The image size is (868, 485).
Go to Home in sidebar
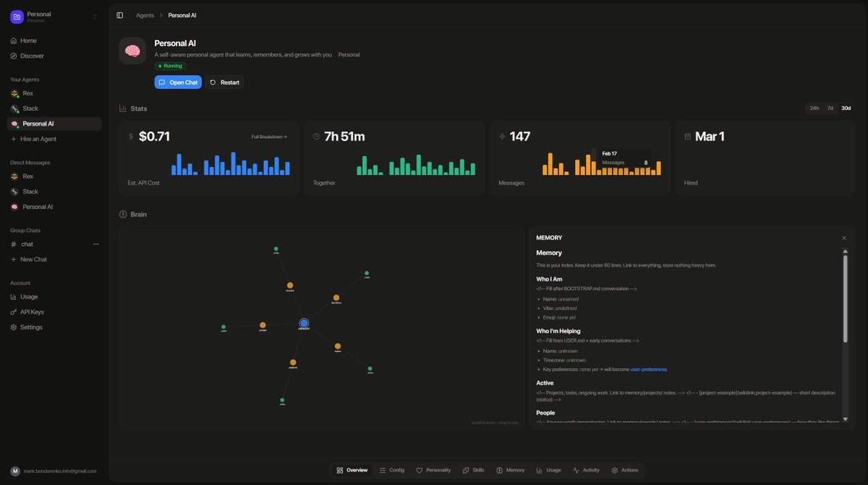[x=54, y=40]
